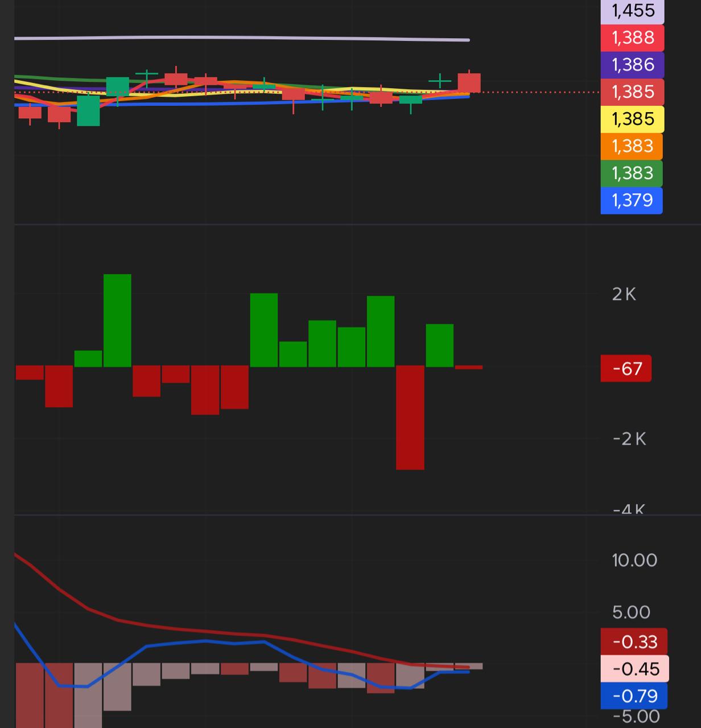Click the 5.00 axis label
This screenshot has width=701, height=728.
(x=631, y=613)
